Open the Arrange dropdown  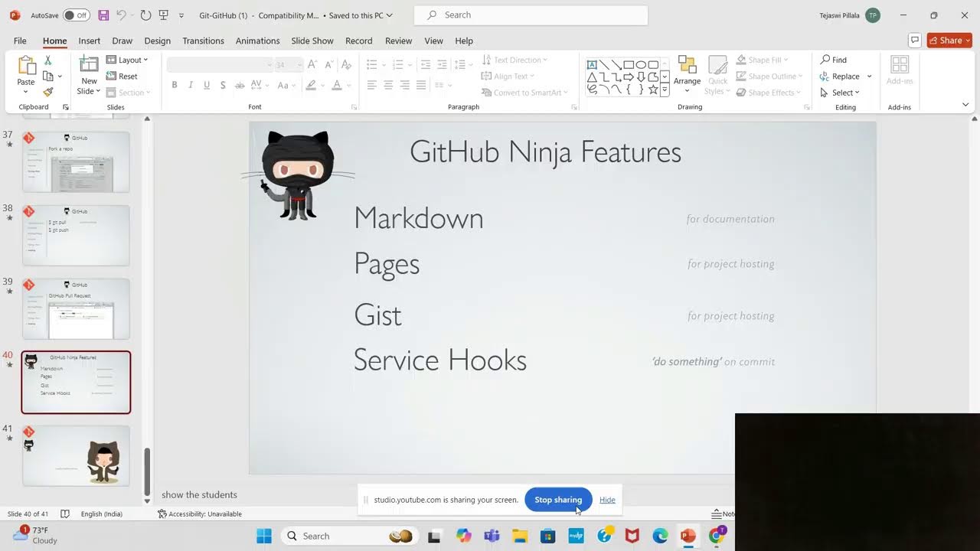coord(687,75)
